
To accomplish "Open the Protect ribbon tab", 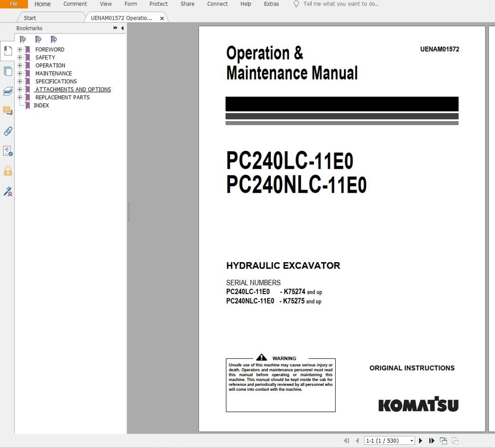I will click(158, 4).
